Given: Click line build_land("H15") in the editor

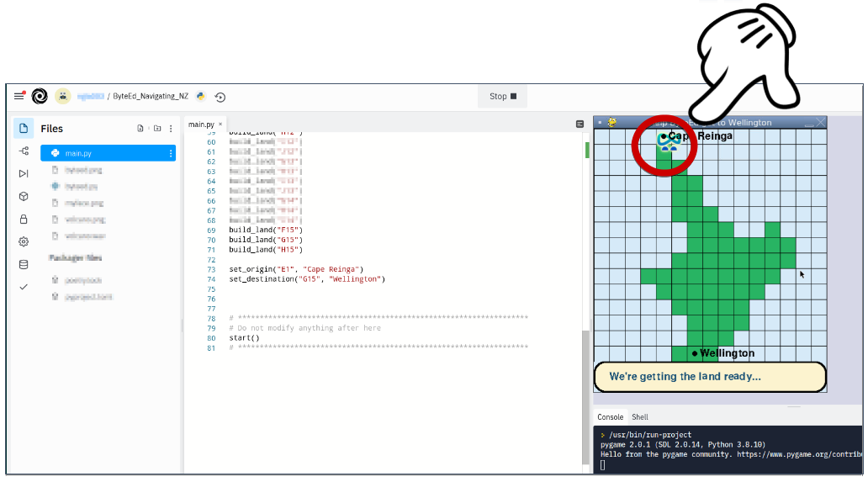Looking at the screenshot, I should pyautogui.click(x=266, y=250).
